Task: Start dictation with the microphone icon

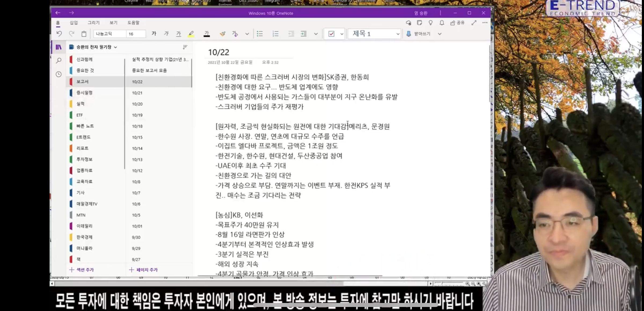Action: [x=409, y=34]
